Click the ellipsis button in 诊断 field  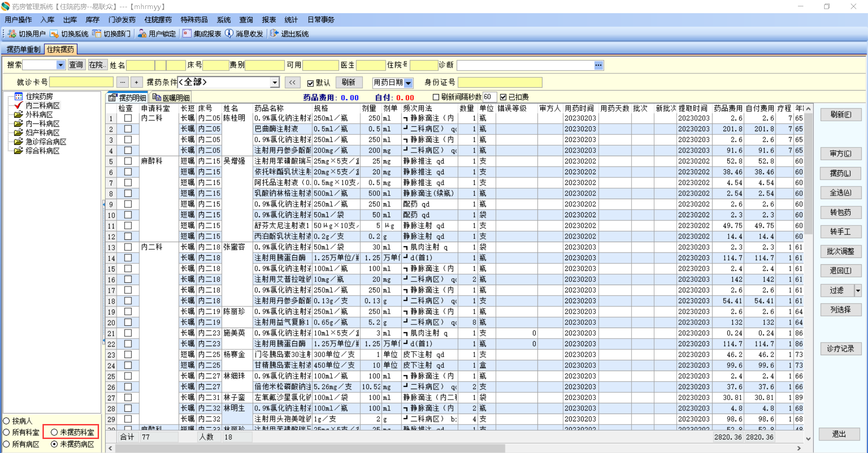tap(599, 65)
